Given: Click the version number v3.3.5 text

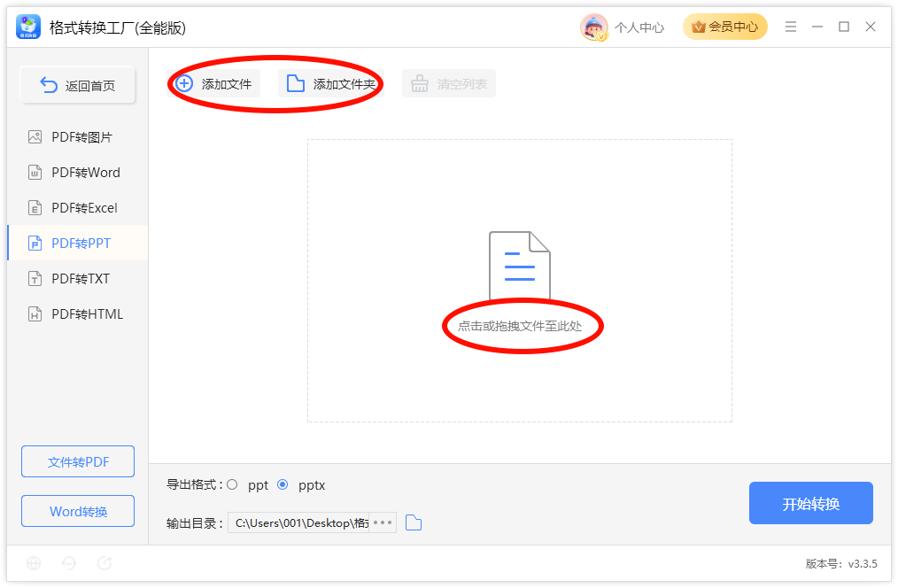Looking at the screenshot, I should 863,564.
